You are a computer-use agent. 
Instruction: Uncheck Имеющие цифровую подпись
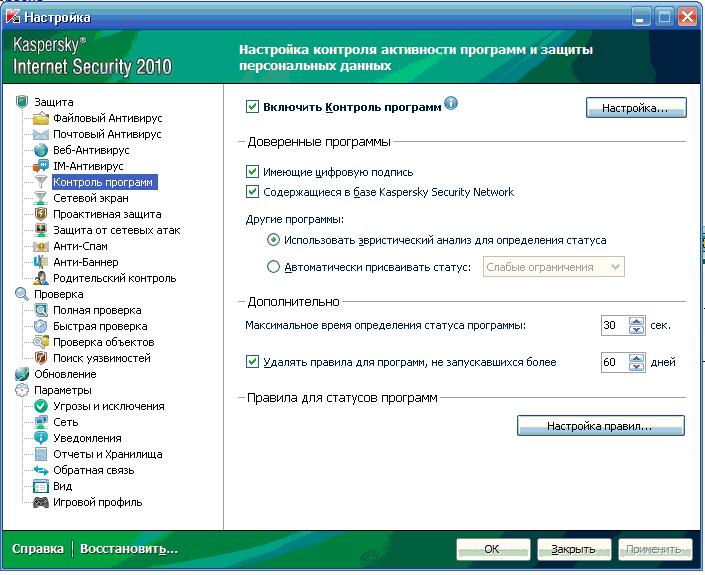(x=252, y=172)
